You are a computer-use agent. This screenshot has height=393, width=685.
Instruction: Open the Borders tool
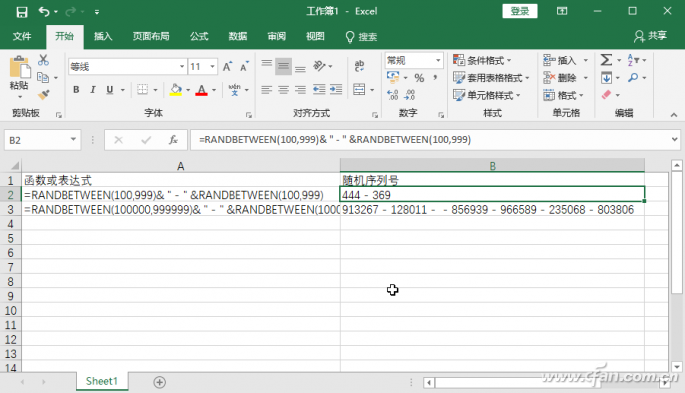142,90
